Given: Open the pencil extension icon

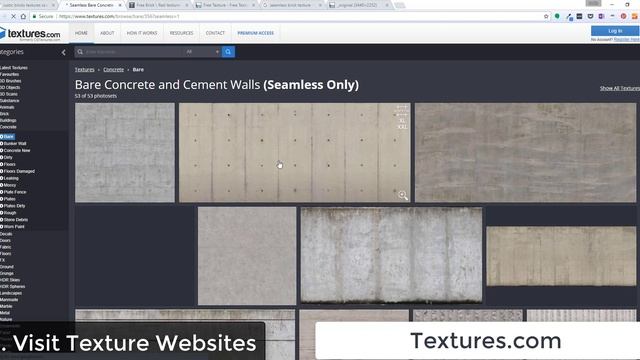Looking at the screenshot, I should (x=569, y=16).
